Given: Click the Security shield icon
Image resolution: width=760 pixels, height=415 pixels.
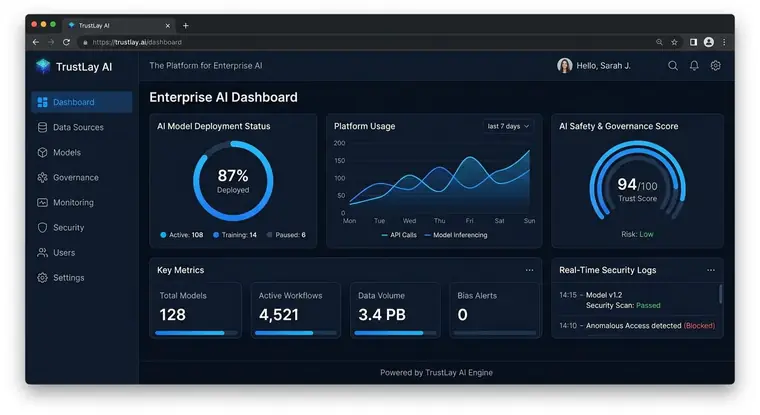Looking at the screenshot, I should (x=43, y=228).
